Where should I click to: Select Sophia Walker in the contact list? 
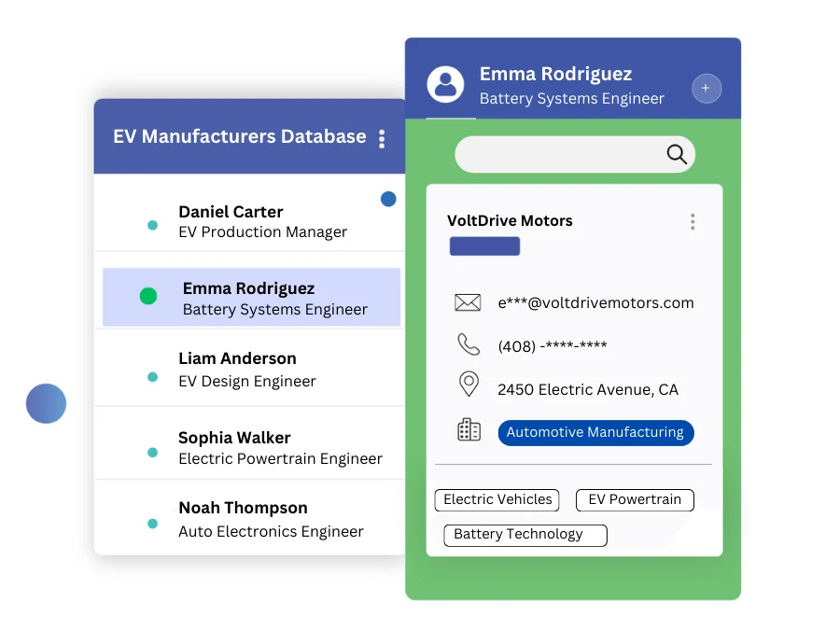(249, 444)
